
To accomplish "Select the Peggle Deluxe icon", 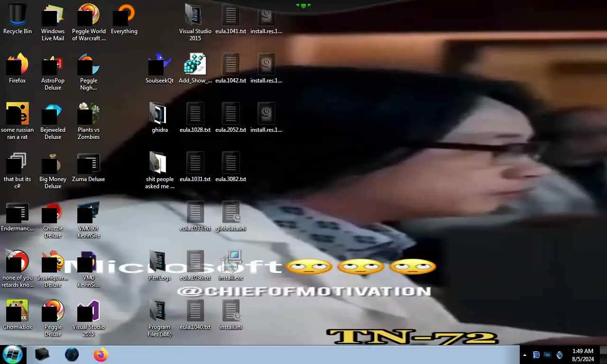I will (x=53, y=318).
